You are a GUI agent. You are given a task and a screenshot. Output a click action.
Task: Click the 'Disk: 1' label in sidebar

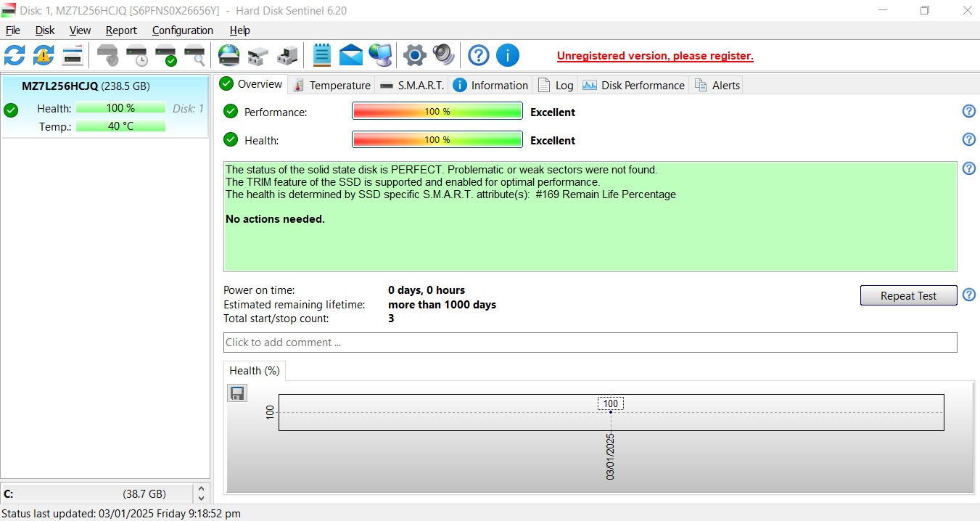(x=188, y=108)
